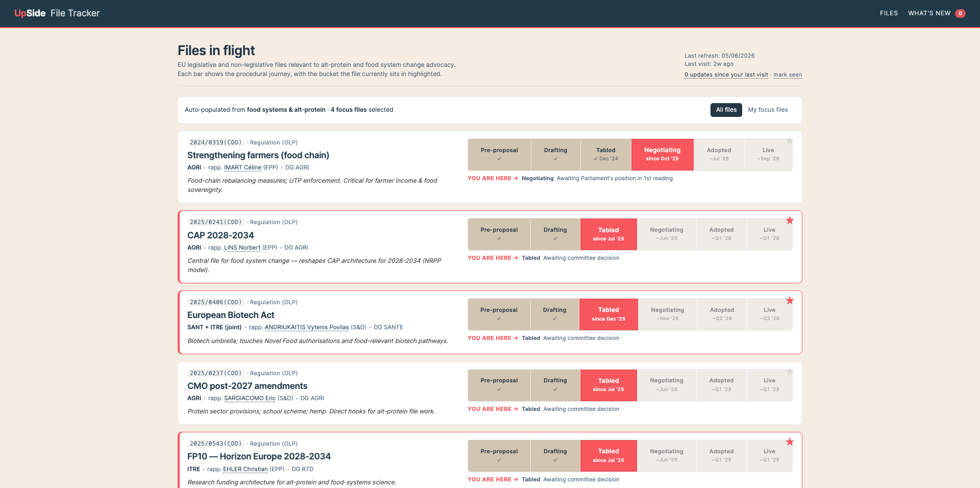Open the CMO post-2027 amendments title
Image resolution: width=980 pixels, height=488 pixels.
point(248,386)
